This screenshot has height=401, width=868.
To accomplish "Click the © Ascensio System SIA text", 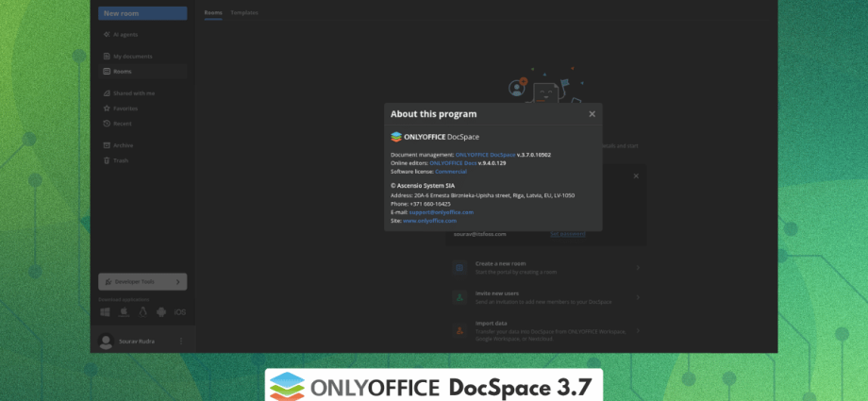I will 423,186.
